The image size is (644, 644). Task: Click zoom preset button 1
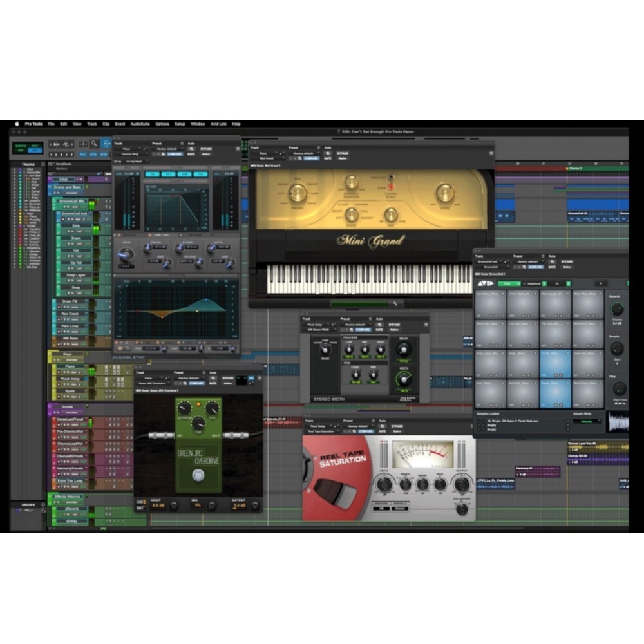pyautogui.click(x=51, y=155)
